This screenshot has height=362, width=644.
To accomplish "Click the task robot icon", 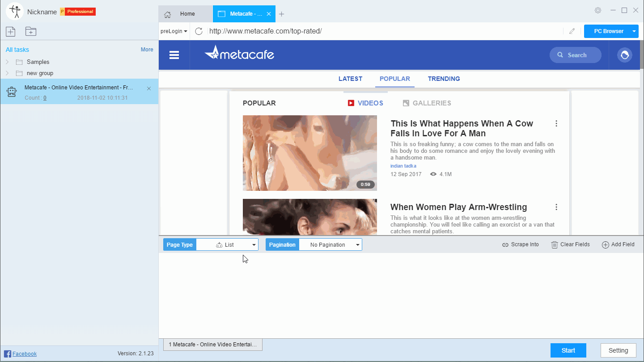I will [x=12, y=92].
